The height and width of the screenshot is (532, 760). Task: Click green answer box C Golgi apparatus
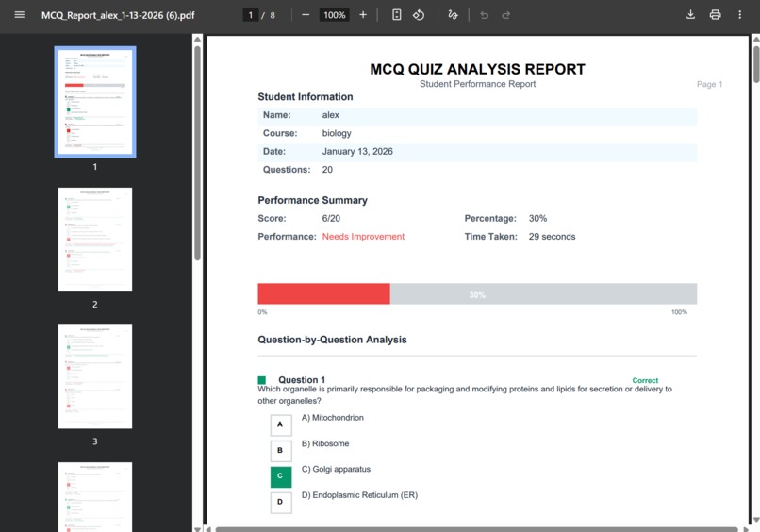(x=281, y=476)
